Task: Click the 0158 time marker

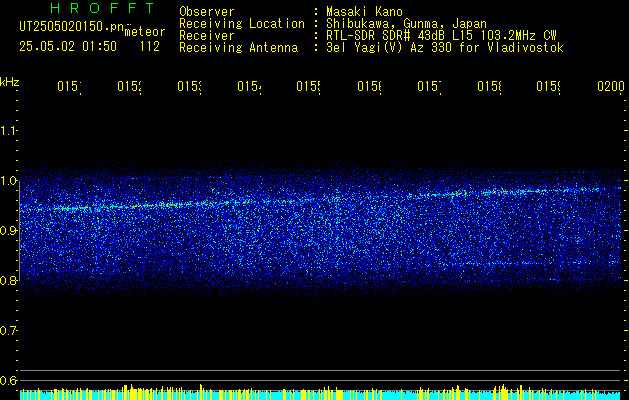Action: point(489,87)
